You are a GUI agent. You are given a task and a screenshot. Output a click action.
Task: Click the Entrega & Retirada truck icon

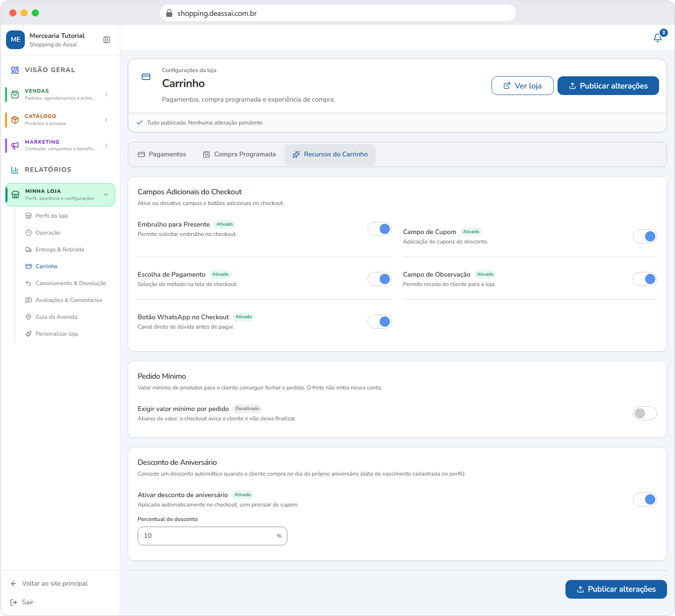[x=29, y=249]
